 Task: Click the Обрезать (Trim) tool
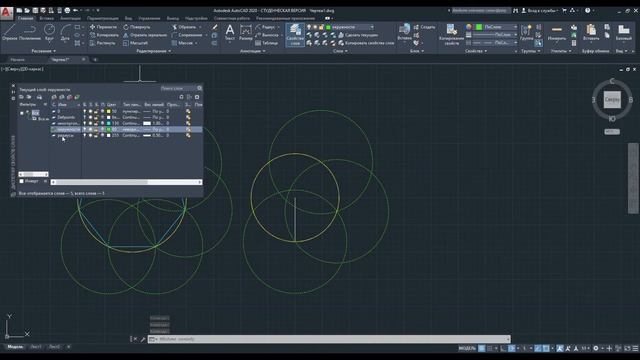(184, 27)
